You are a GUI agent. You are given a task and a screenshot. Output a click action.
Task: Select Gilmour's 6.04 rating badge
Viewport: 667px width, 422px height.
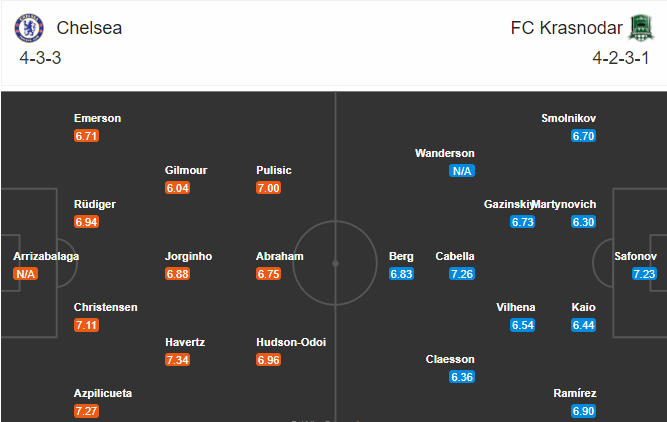click(177, 188)
